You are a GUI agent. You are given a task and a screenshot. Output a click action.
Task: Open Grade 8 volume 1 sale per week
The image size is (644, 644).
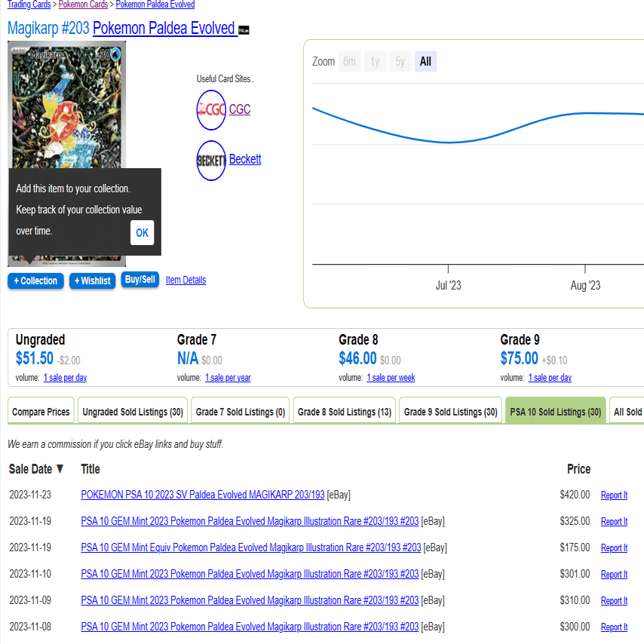(391, 378)
